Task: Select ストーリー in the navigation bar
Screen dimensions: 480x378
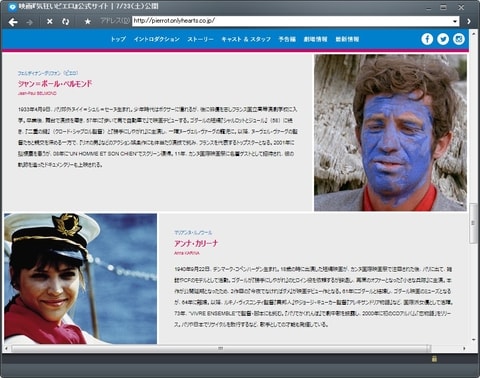Action: tap(200, 39)
